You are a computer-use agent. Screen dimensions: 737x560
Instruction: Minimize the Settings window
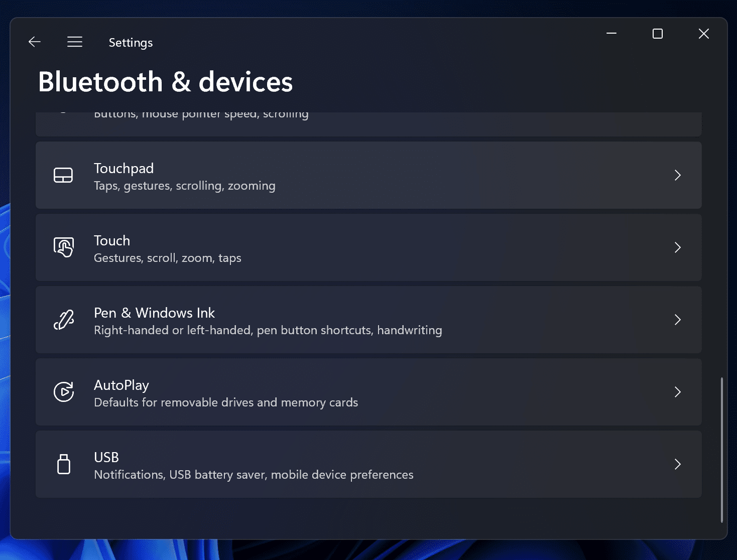[611, 34]
